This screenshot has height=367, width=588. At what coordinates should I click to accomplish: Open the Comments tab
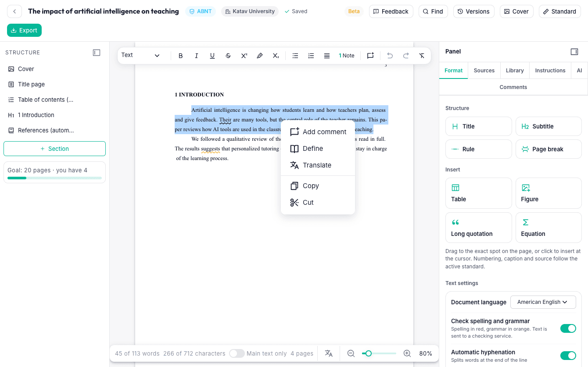click(x=513, y=87)
